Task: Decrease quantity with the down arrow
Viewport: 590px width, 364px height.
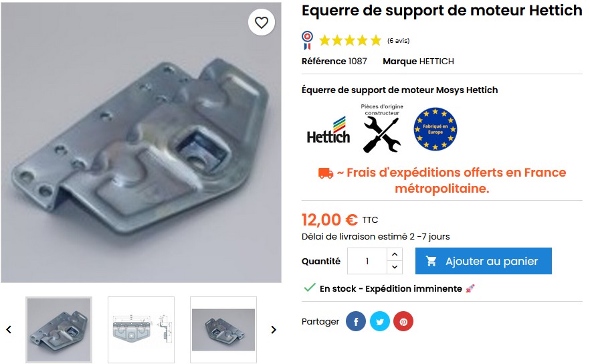Action: tap(395, 267)
